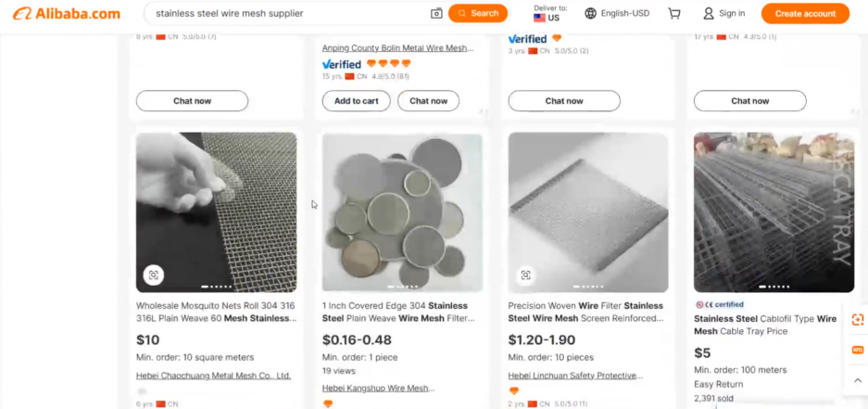Open the round wire mesh filter discs thumbnail

click(402, 212)
